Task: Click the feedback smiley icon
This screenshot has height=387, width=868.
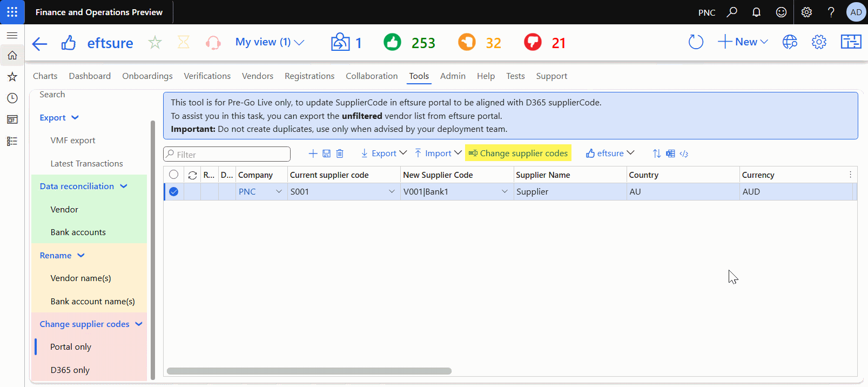Action: (x=781, y=12)
